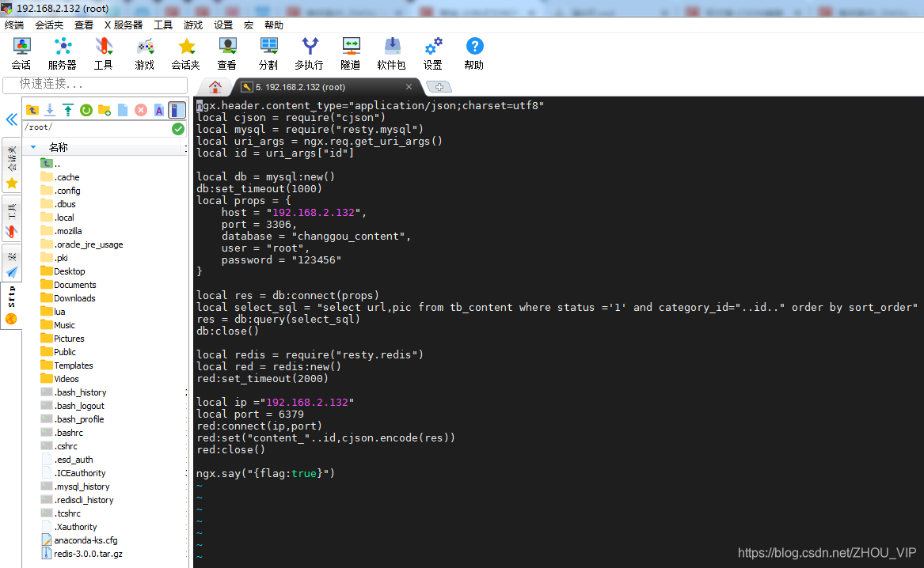This screenshot has height=568, width=924.
Task: Open the 设置 gears toolbar icon
Action: point(433,54)
